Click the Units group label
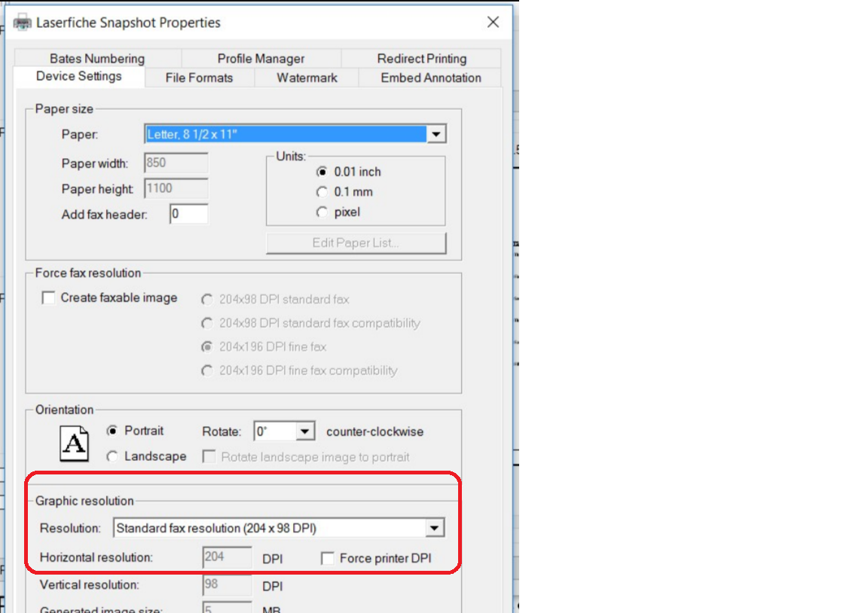The height and width of the screenshot is (613, 868). [291, 156]
